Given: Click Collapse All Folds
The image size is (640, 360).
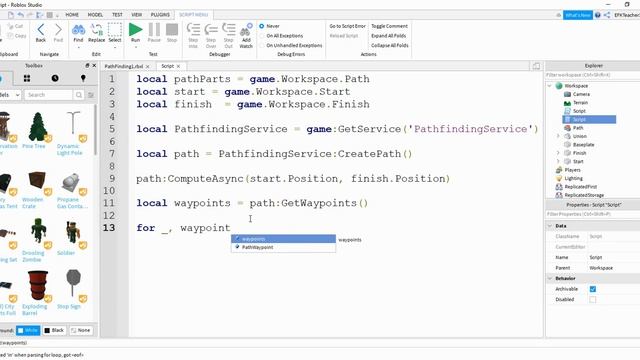Looking at the screenshot, I should coord(389,45).
